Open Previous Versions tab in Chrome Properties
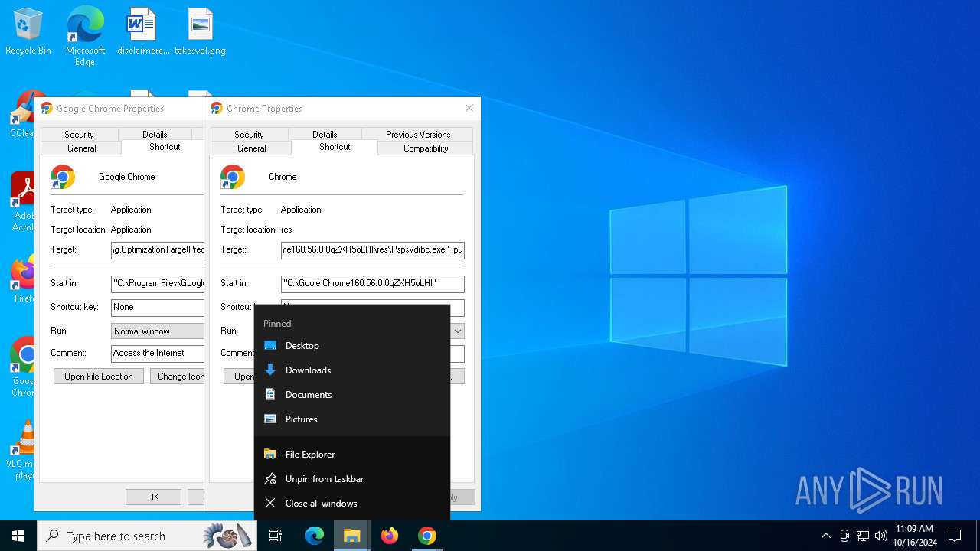Viewport: 980px width, 551px height. click(x=418, y=135)
